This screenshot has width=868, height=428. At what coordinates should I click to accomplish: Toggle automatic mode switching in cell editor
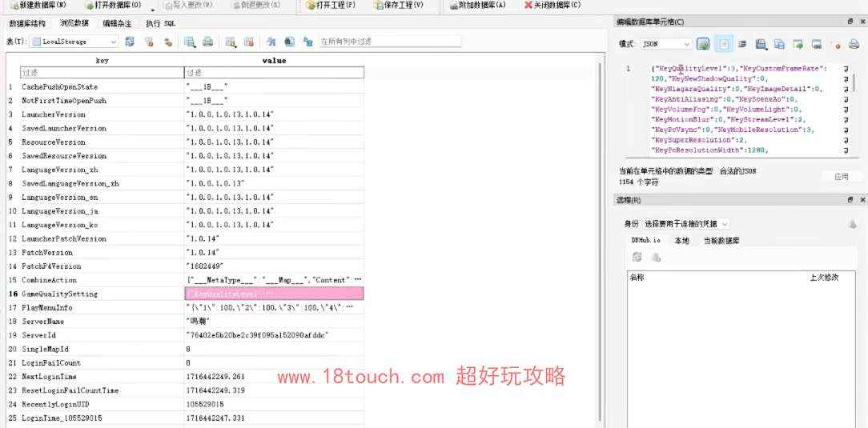703,44
